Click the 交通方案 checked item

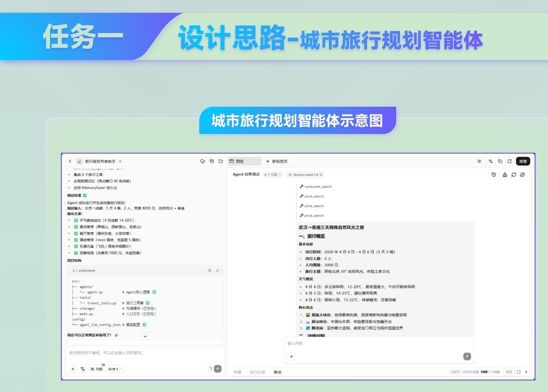(103, 246)
